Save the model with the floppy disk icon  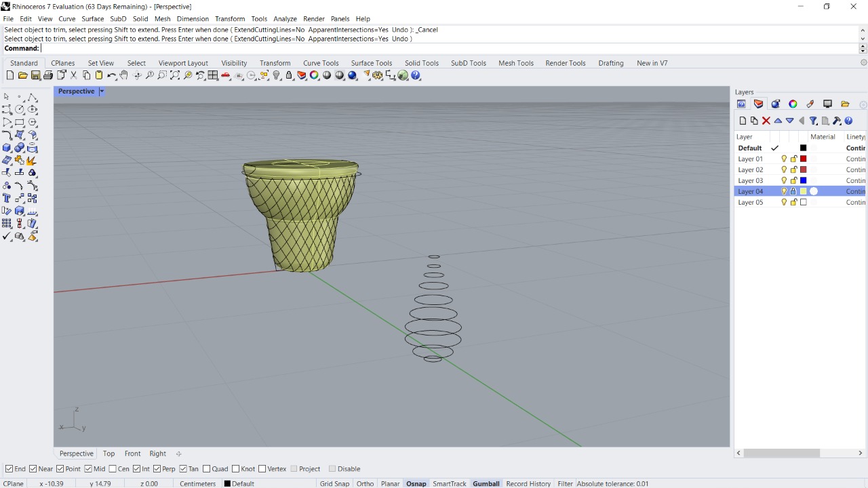35,75
